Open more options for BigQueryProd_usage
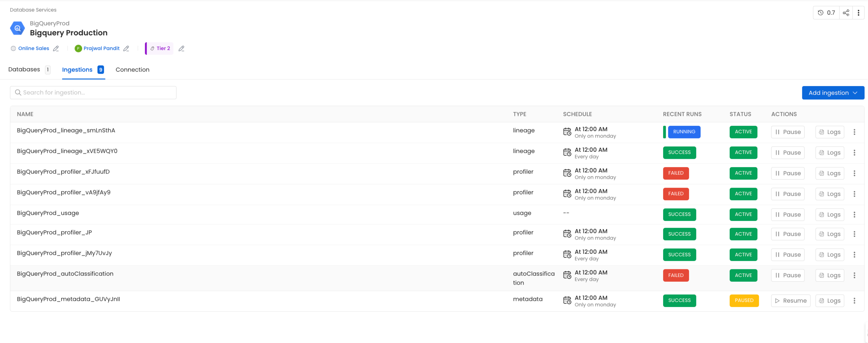The height and width of the screenshot is (343, 868). (854, 215)
